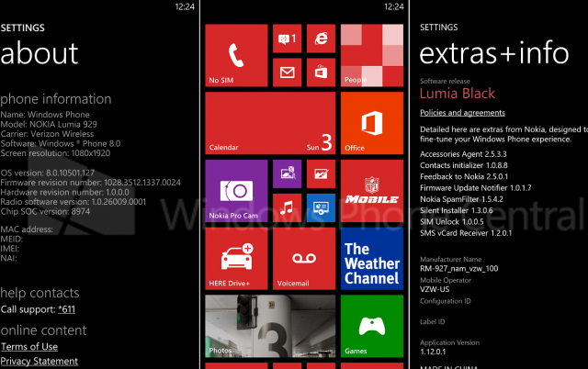Select the Lumia Black software release text
588x369 pixels.
click(x=458, y=94)
